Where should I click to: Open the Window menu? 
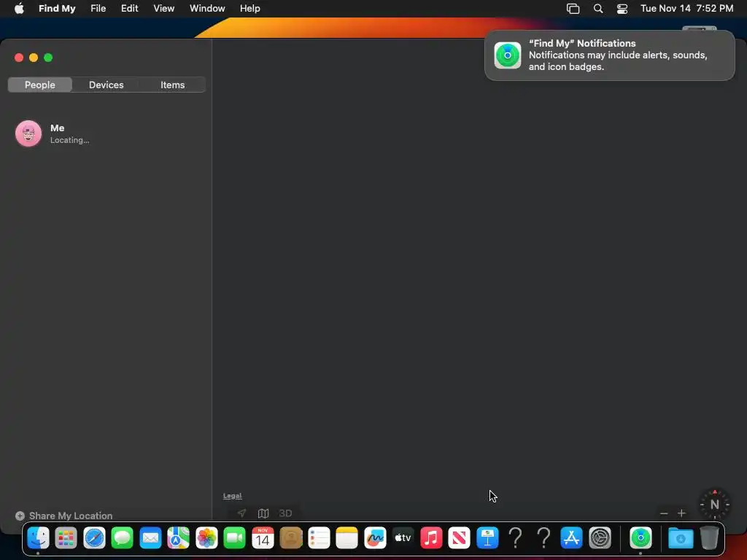[207, 8]
